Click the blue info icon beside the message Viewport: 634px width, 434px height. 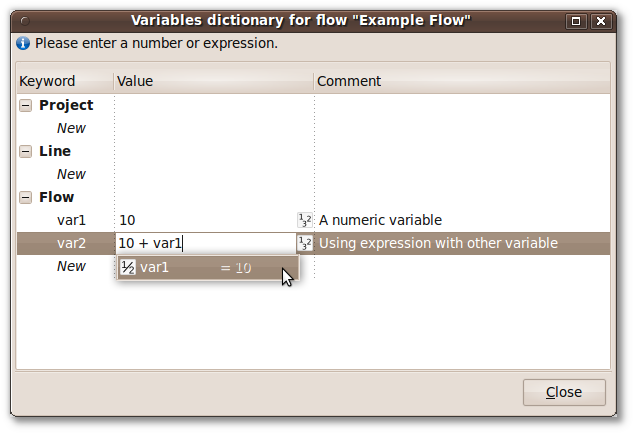click(x=23, y=43)
